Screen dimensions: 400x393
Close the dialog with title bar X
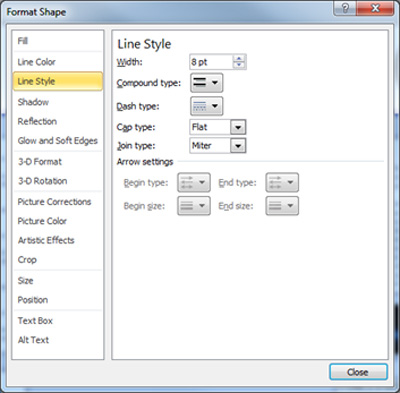click(375, 8)
